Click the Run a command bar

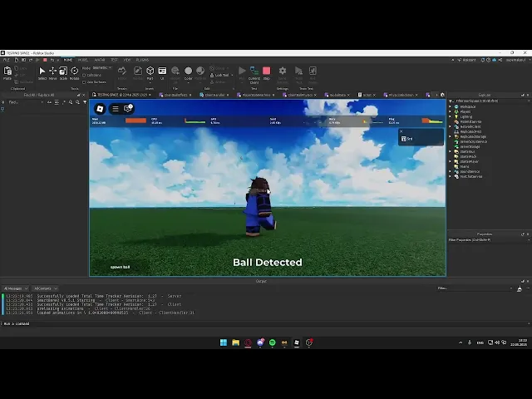point(264,323)
